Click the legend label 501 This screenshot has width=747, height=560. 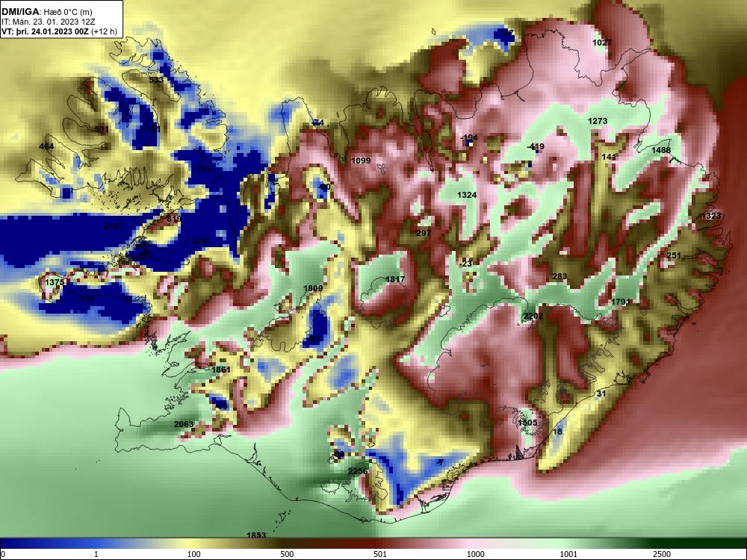[379, 554]
